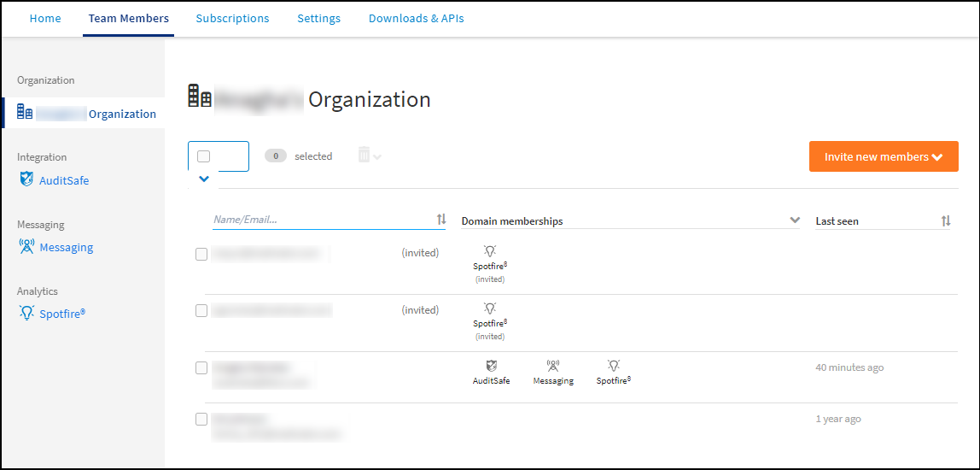Go to the Home tab
Image resolution: width=980 pixels, height=470 pixels.
coord(45,18)
